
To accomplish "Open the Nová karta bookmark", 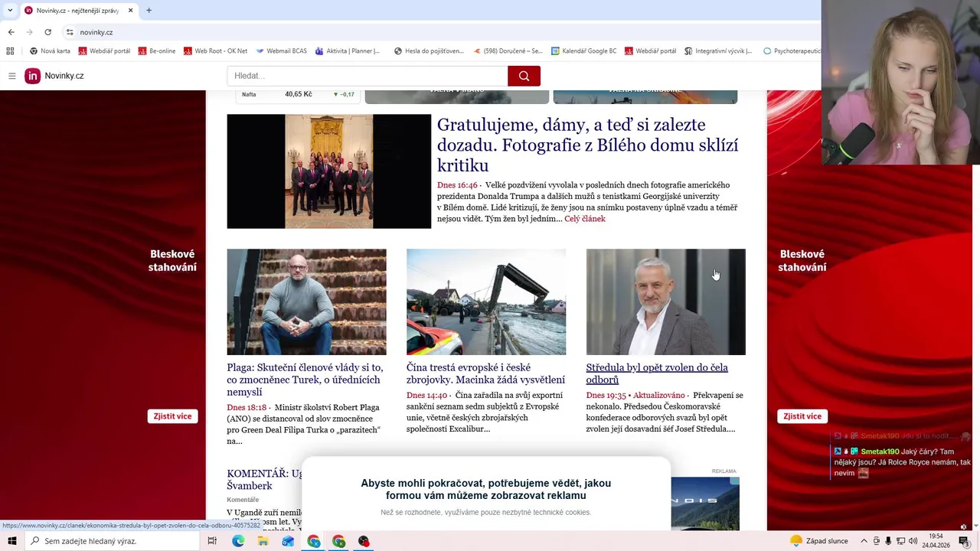I will click(50, 51).
